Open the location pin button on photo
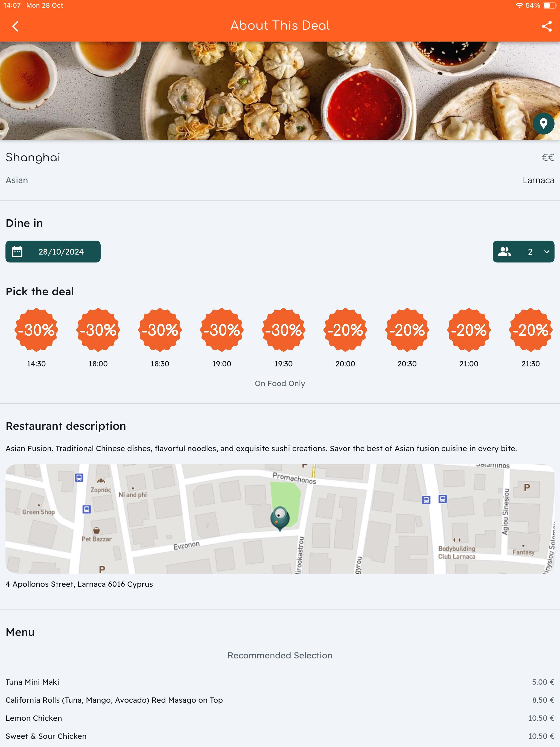Screen dimensions: 560x747 (543, 124)
